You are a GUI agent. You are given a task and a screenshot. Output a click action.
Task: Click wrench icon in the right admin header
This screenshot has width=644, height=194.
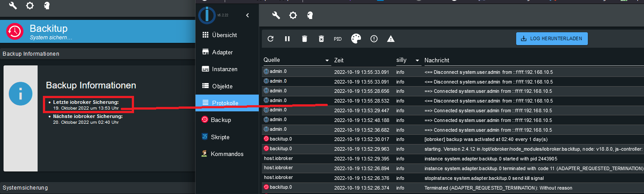pyautogui.click(x=276, y=15)
